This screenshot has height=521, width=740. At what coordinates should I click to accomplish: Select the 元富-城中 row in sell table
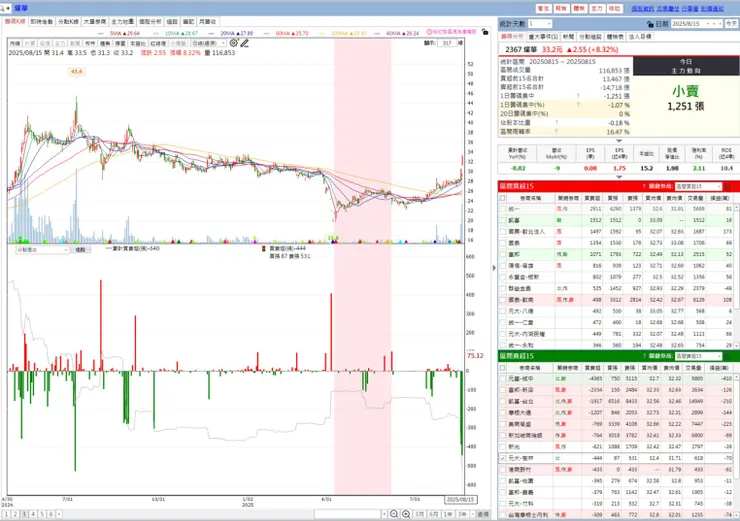tap(616, 378)
